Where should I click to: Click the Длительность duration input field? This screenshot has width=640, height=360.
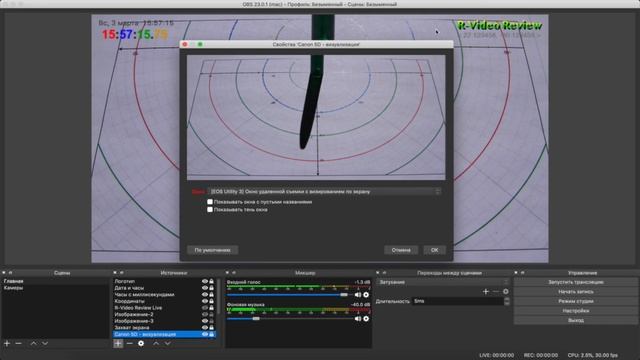pos(458,301)
